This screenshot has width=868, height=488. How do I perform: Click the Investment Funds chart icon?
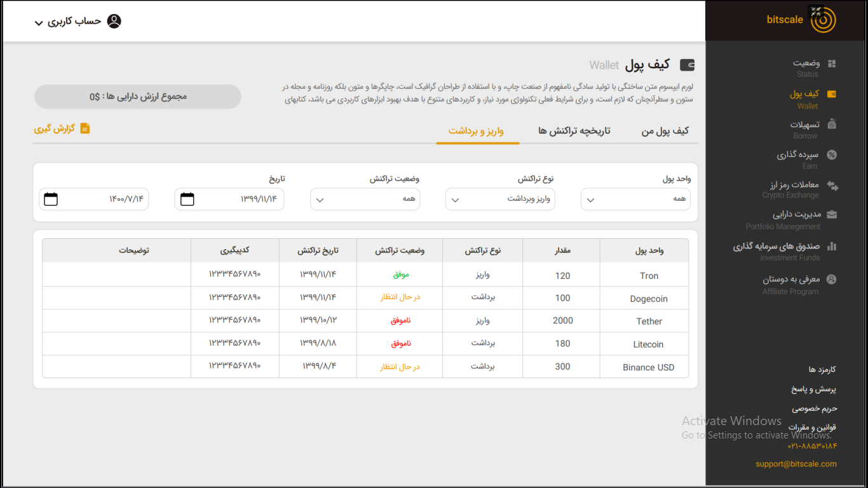[x=831, y=246]
